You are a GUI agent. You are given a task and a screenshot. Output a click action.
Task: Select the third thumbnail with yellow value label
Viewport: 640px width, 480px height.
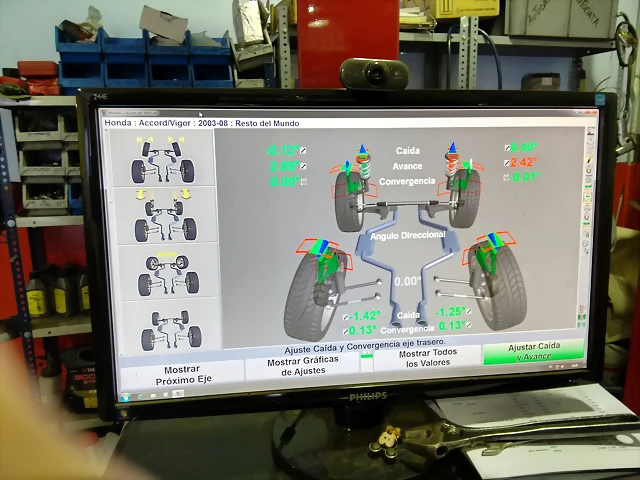(x=168, y=271)
